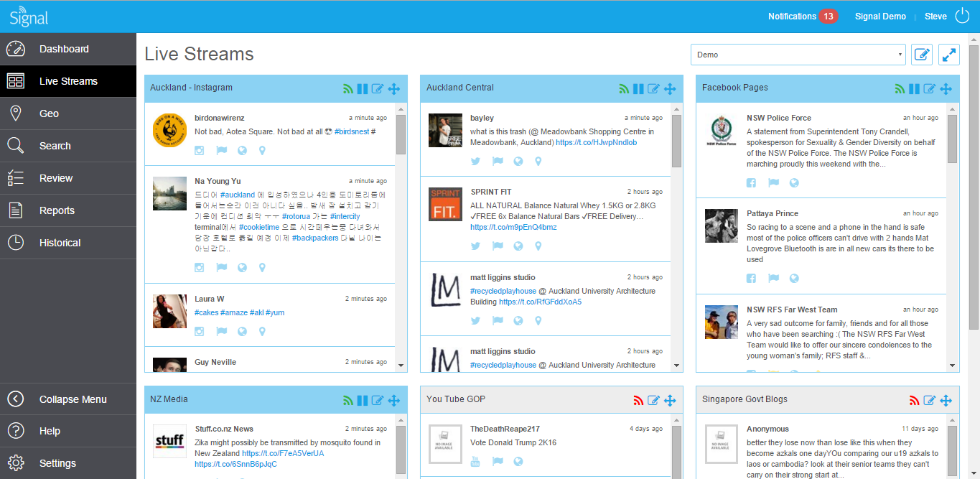
Task: Open link t.co/HJwpNndlob in bayley post
Action: point(596,142)
